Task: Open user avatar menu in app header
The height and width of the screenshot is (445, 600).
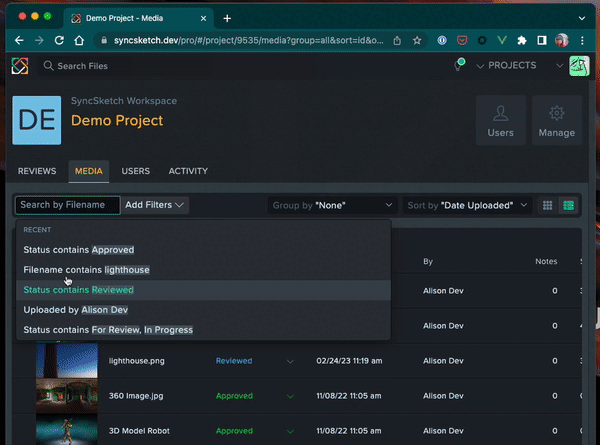Action: pyautogui.click(x=579, y=66)
